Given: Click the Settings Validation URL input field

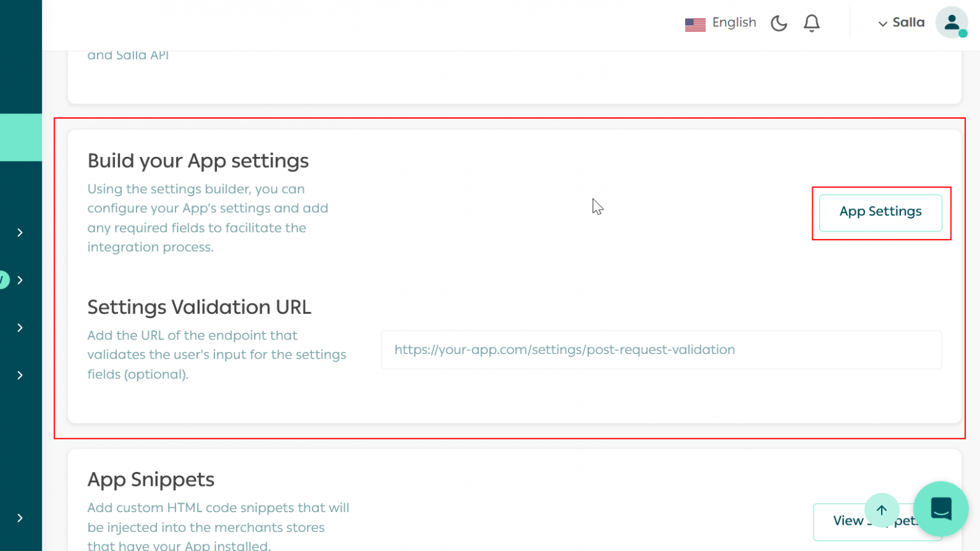Looking at the screenshot, I should (x=661, y=349).
